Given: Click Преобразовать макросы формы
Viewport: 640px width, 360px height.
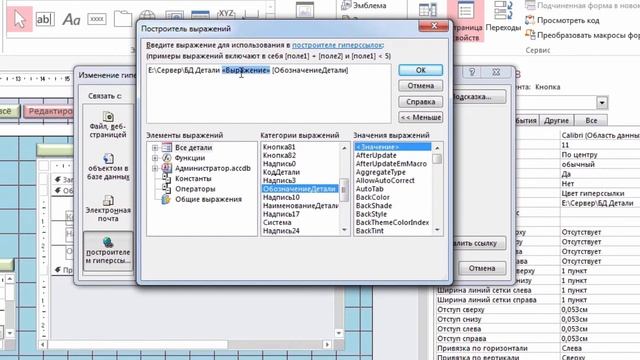Looking at the screenshot, I should (x=582, y=35).
